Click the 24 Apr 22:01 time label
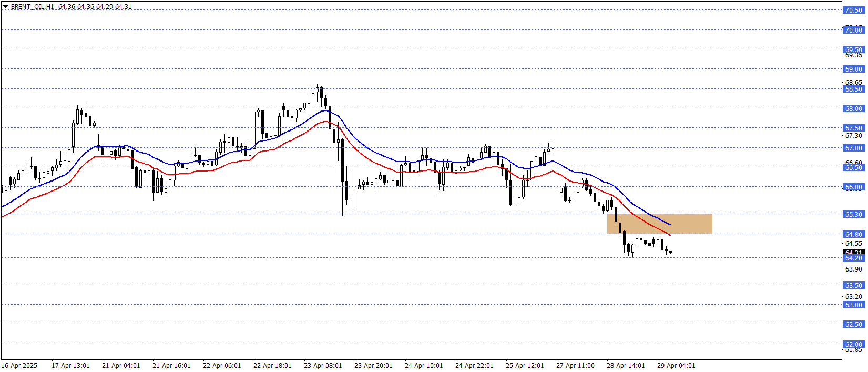 (x=474, y=366)
